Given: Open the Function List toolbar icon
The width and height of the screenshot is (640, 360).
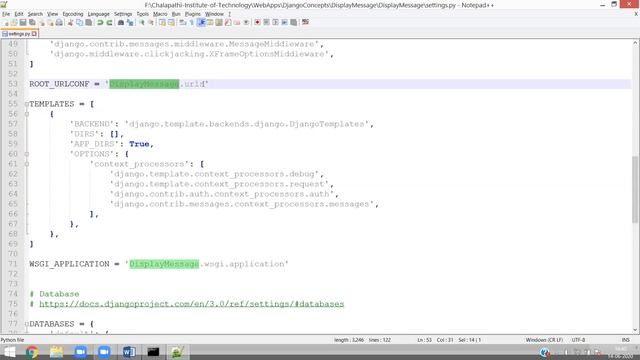Looking at the screenshot, I should [x=228, y=22].
